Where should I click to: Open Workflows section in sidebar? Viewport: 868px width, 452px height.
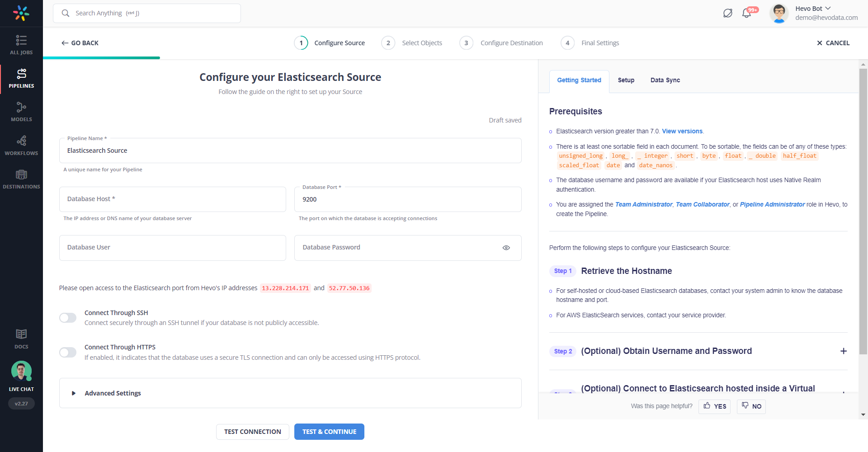coord(21,146)
